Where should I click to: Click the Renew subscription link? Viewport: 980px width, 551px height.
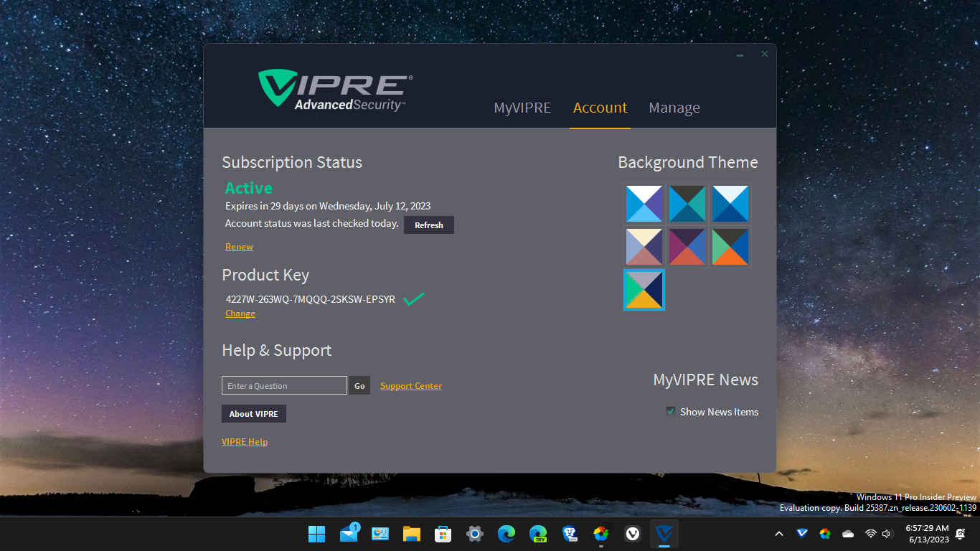[x=239, y=247]
